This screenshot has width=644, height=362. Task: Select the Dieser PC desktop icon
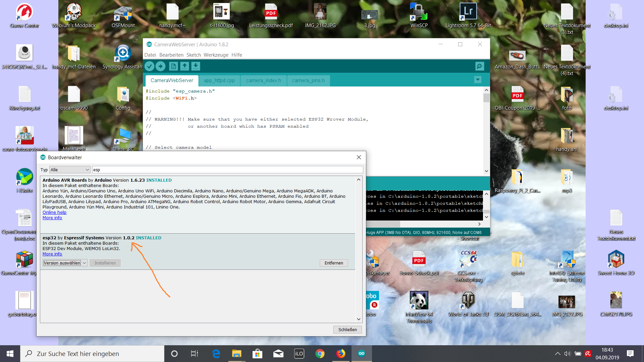coord(123,139)
